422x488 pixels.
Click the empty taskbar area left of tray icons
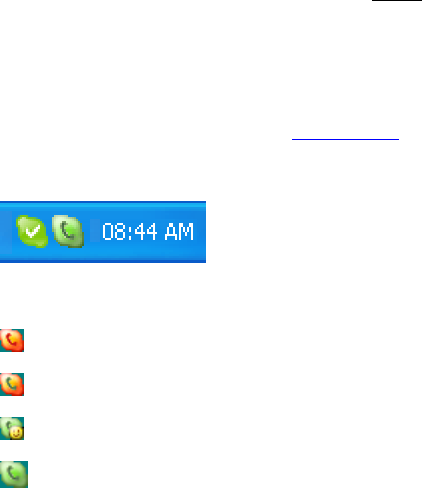point(6,232)
